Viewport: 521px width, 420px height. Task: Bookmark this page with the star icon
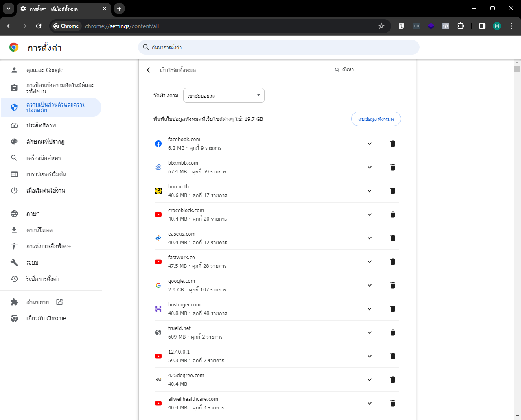coord(381,26)
